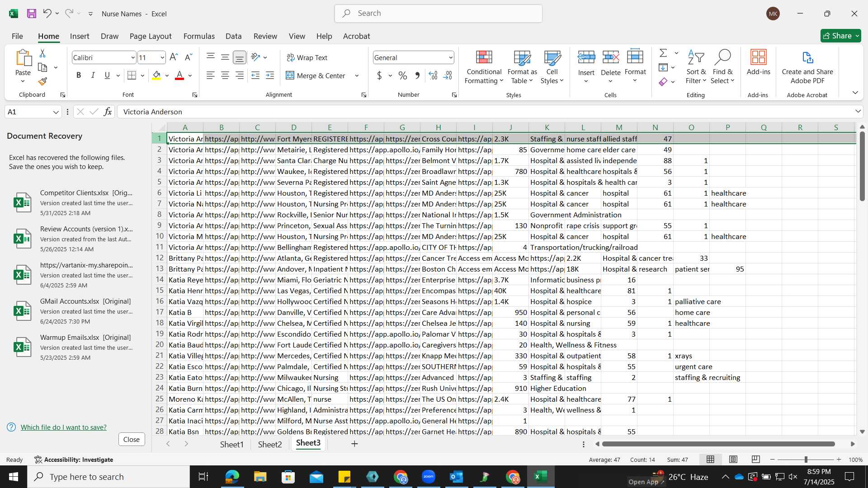Increase font size with the large A icon
Image resolution: width=868 pixels, height=488 pixels.
pyautogui.click(x=174, y=57)
